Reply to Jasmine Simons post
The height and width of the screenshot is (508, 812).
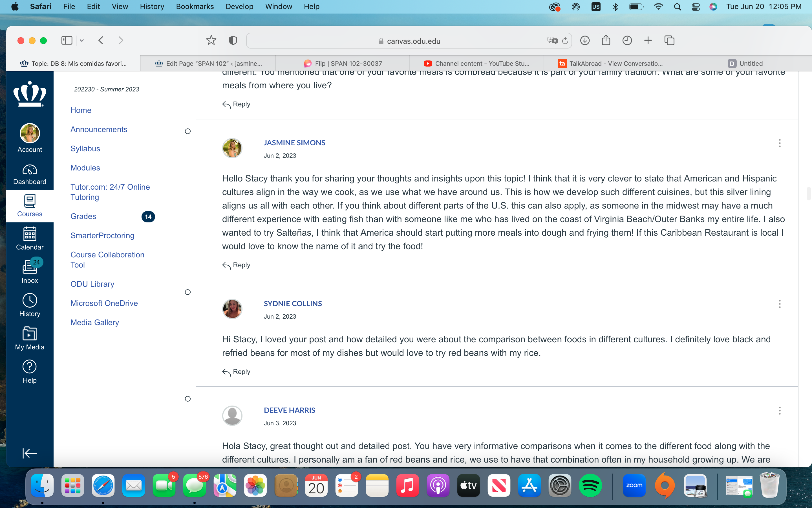[x=236, y=265]
